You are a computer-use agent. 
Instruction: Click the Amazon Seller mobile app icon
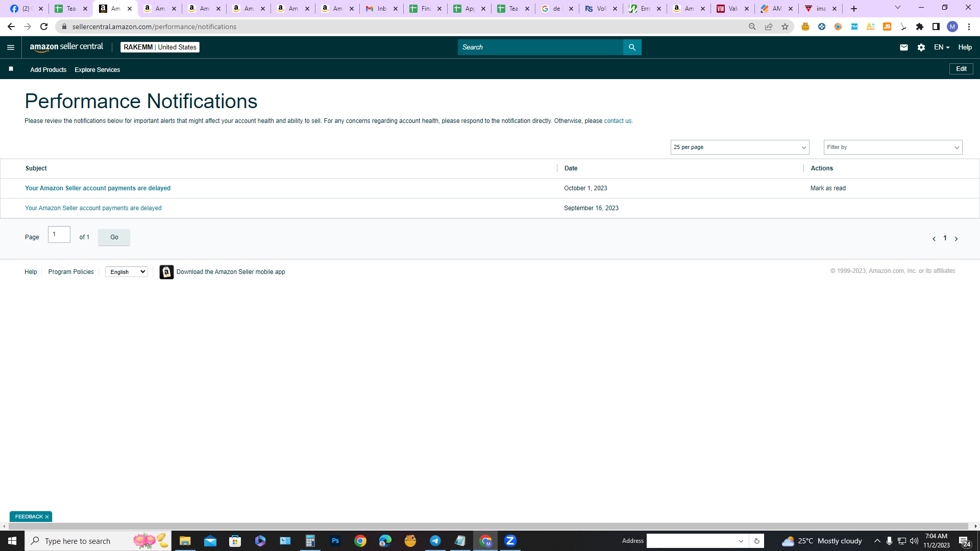click(x=166, y=272)
